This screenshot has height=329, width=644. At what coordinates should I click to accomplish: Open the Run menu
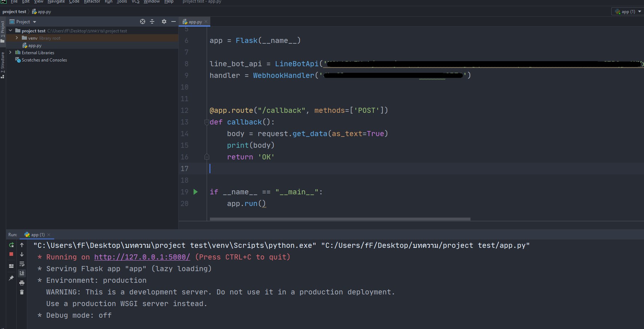click(x=108, y=1)
